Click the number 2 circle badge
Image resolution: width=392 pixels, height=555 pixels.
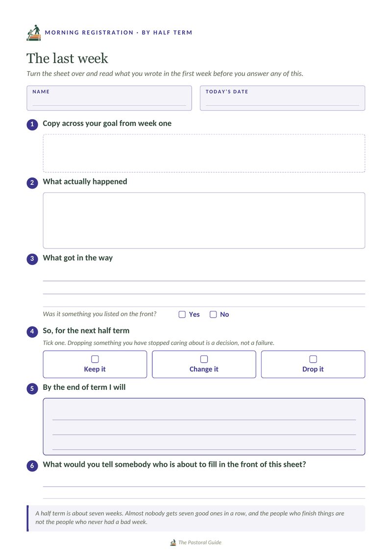32,183
